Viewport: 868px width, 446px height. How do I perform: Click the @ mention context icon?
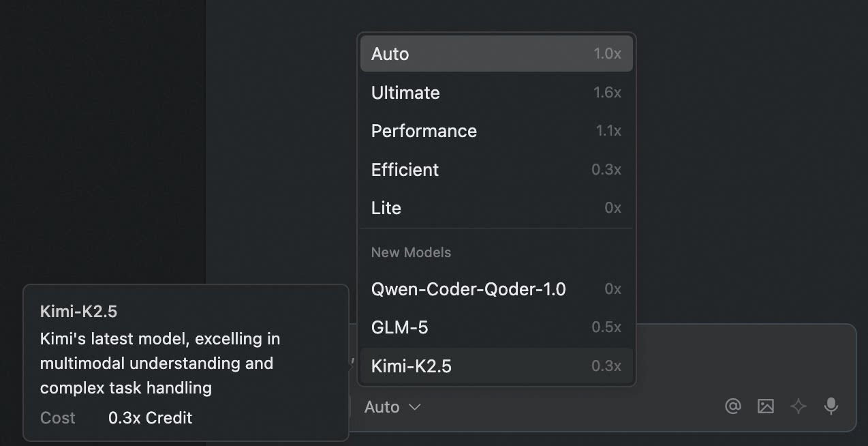tap(732, 406)
